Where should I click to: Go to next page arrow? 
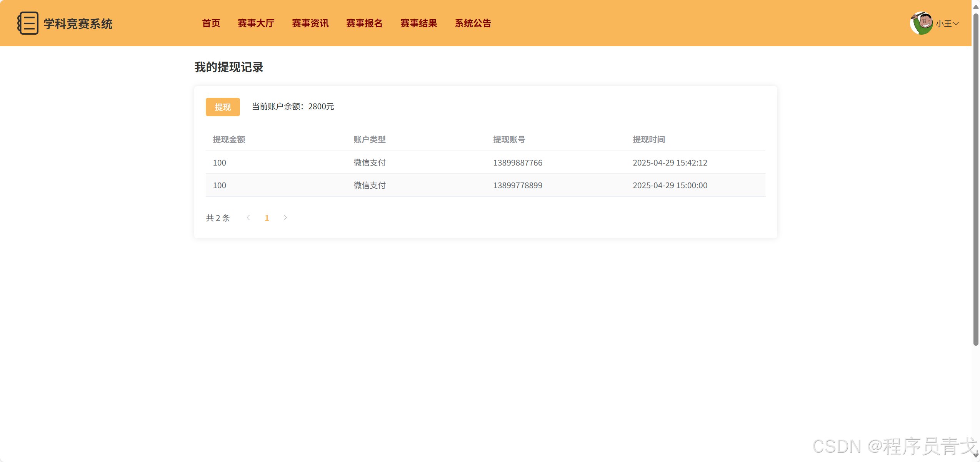285,218
